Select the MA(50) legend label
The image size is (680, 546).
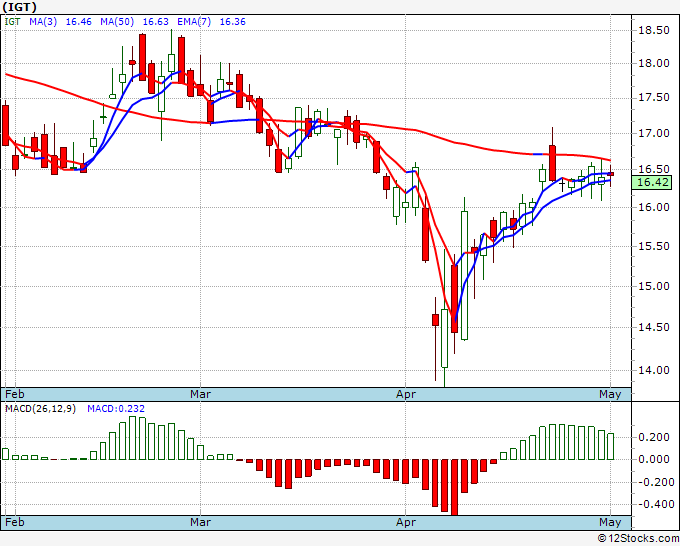pyautogui.click(x=117, y=22)
